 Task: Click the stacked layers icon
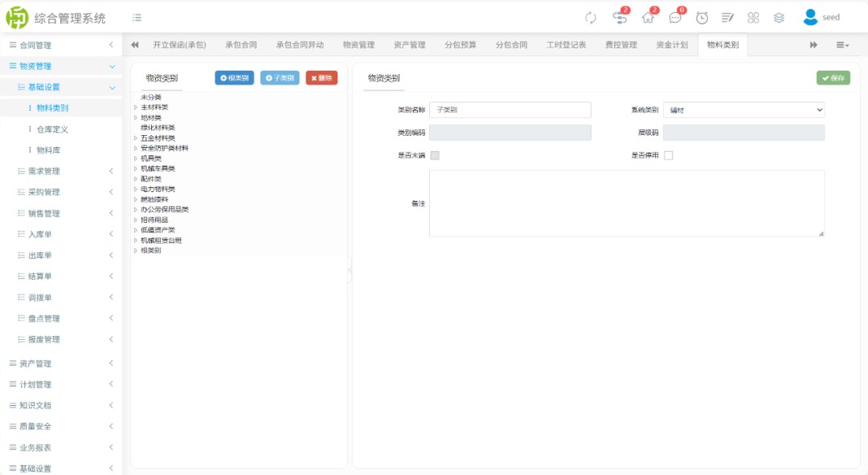pos(779,18)
